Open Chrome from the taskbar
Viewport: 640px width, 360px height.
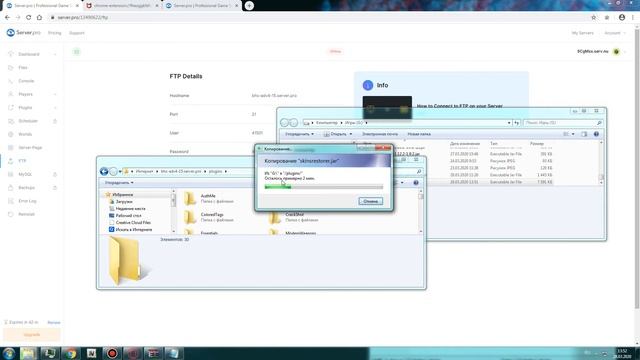(71, 353)
